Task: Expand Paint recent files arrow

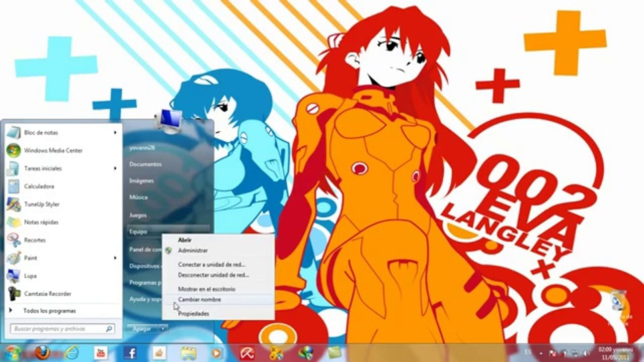Action: 115,258
